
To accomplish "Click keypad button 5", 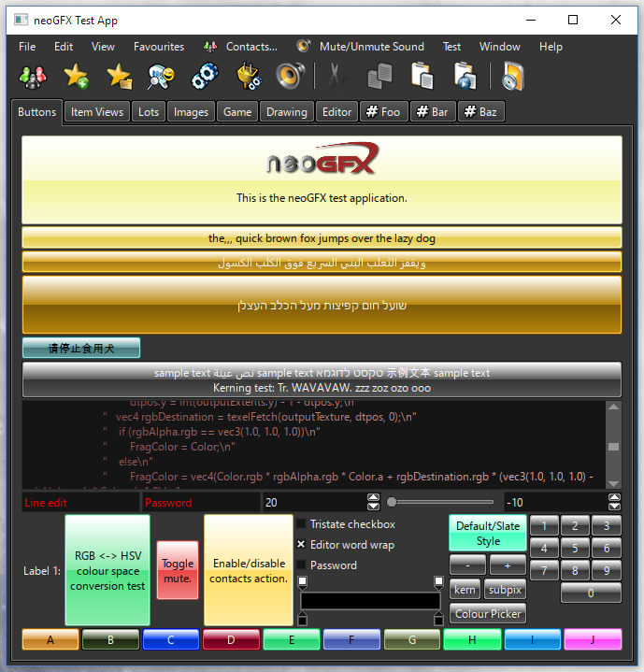I will tap(575, 548).
